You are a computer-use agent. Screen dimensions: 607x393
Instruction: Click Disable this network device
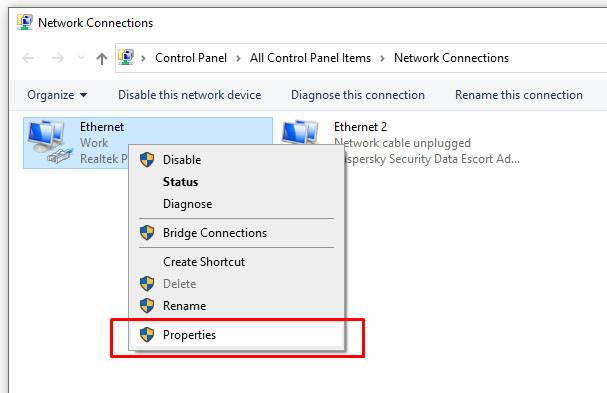coord(190,95)
